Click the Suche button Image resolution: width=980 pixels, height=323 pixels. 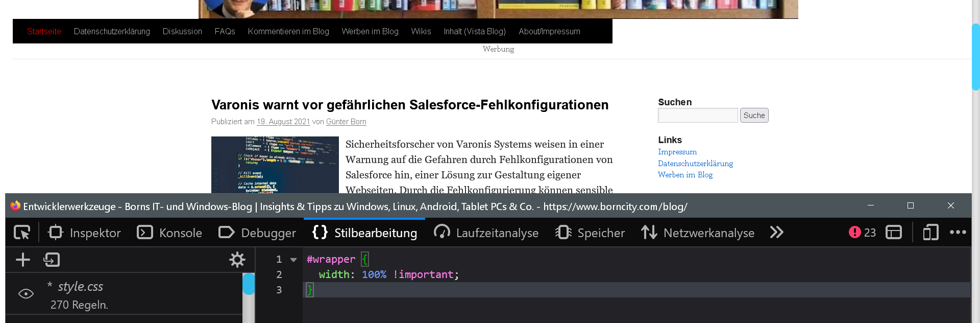pos(754,116)
